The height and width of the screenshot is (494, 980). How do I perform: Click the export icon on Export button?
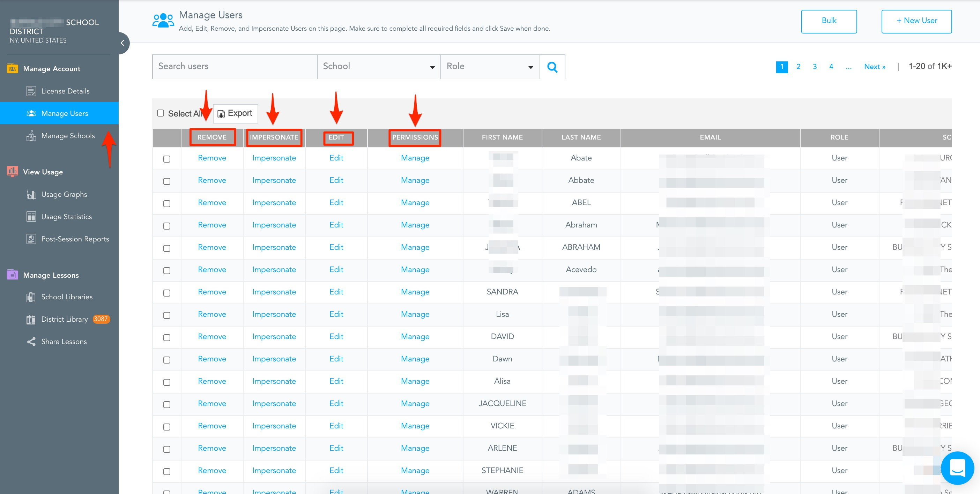221,114
